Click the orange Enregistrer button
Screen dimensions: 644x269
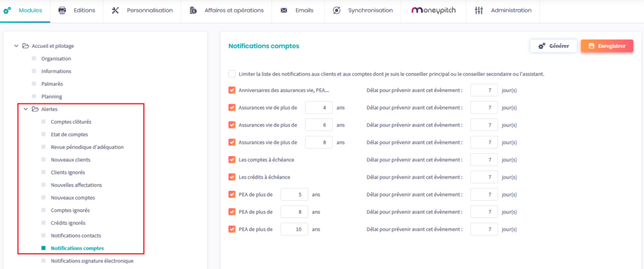pos(607,46)
